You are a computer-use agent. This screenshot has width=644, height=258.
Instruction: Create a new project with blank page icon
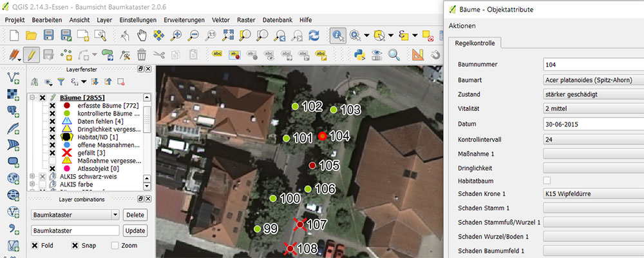pos(14,35)
